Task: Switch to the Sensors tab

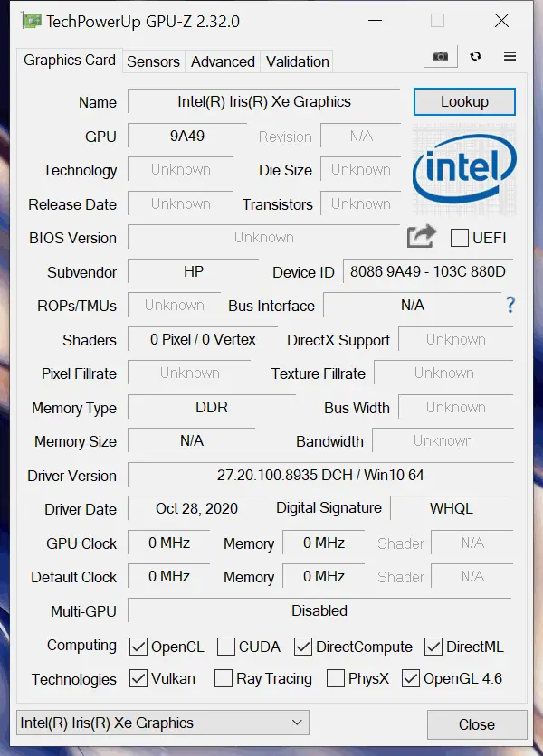Action: pos(153,61)
